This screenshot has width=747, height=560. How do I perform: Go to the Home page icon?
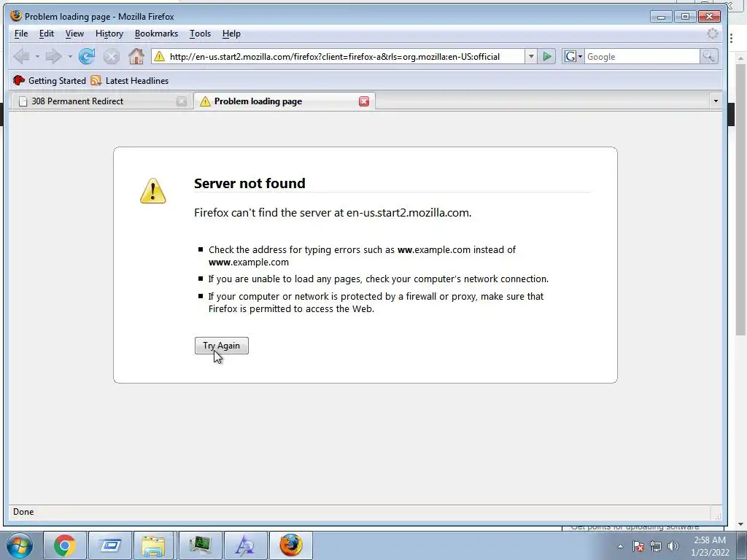(136, 56)
